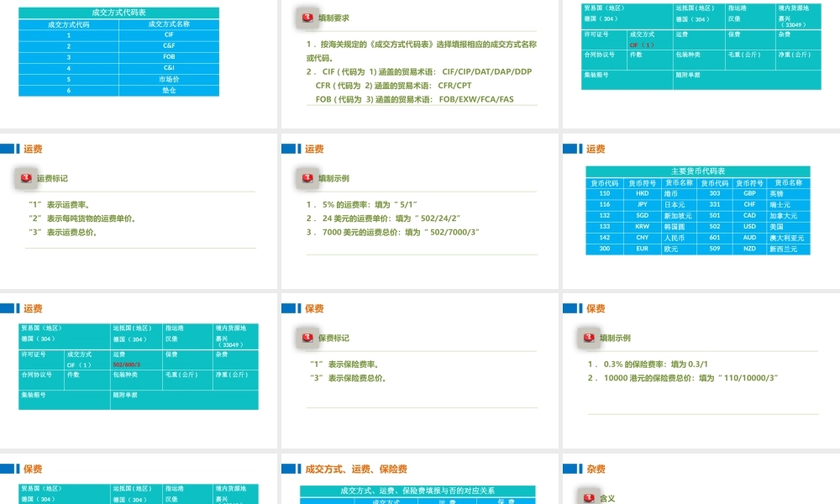Image resolution: width=840 pixels, height=504 pixels.
Task: Click the 市场价 cell in the code table
Action: 169,79
